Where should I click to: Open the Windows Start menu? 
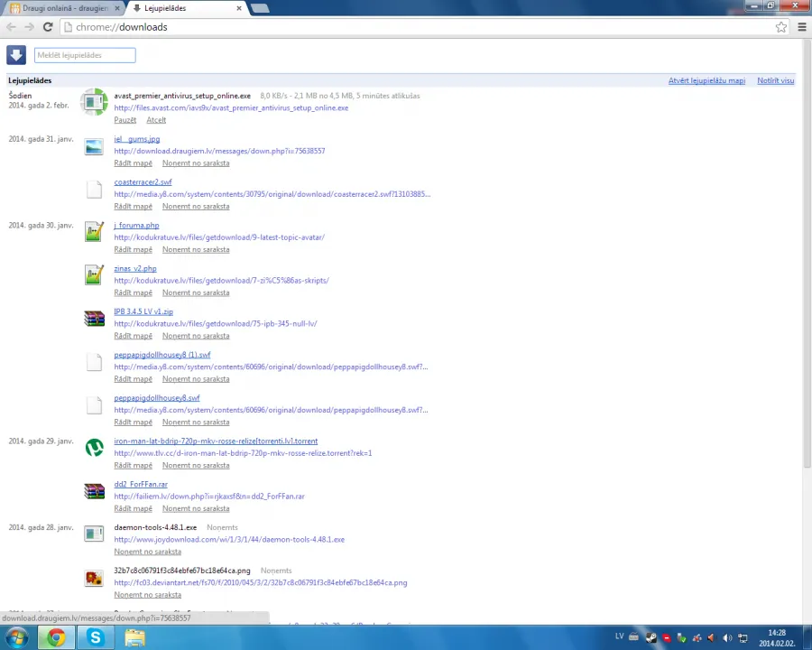pos(16,637)
